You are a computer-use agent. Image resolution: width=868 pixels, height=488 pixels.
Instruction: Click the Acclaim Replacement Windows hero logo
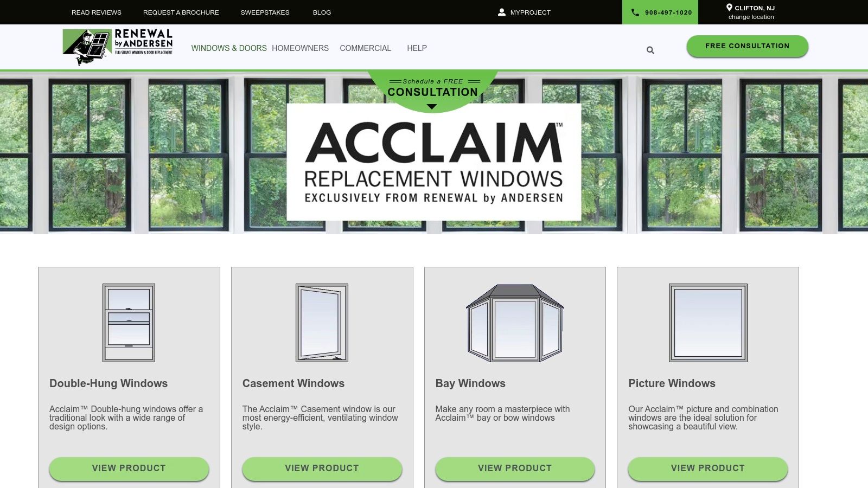(434, 162)
